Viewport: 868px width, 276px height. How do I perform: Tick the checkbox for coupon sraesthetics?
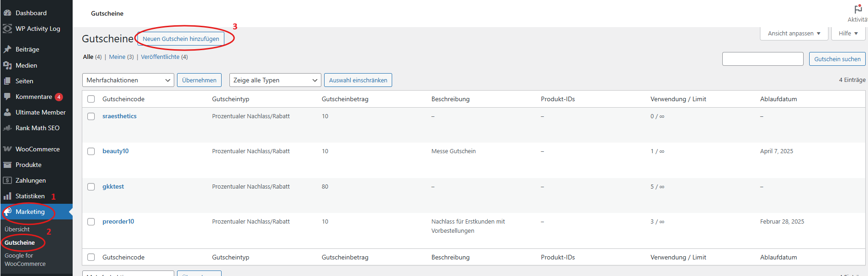click(x=91, y=116)
